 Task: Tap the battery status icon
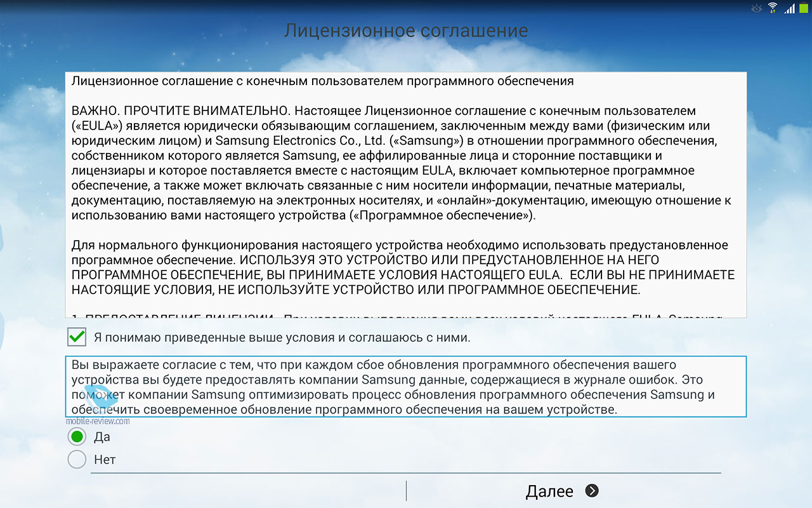coord(804,8)
